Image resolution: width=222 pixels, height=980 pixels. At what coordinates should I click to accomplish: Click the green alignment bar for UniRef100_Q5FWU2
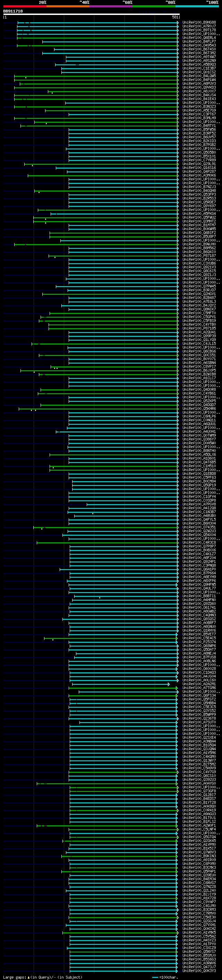coord(106,218)
